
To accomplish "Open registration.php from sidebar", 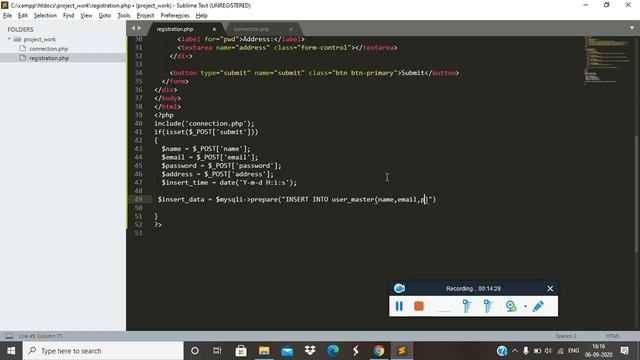I will (49, 58).
